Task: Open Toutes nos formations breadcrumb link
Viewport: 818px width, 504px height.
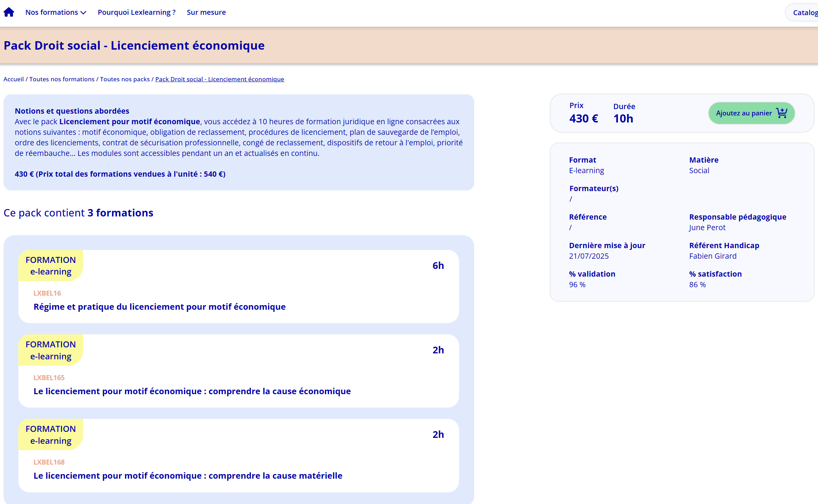Action: 62,79
